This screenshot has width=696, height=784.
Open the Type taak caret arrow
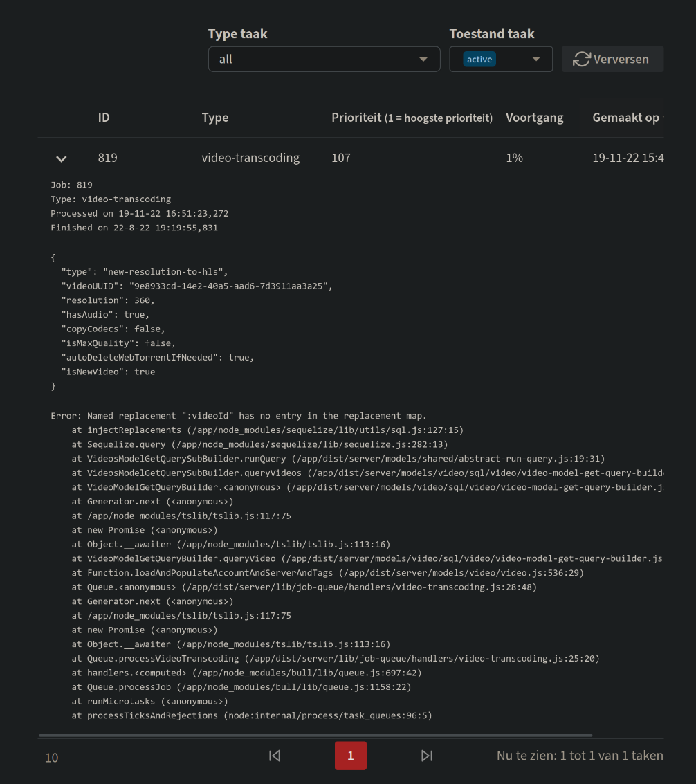tap(423, 60)
